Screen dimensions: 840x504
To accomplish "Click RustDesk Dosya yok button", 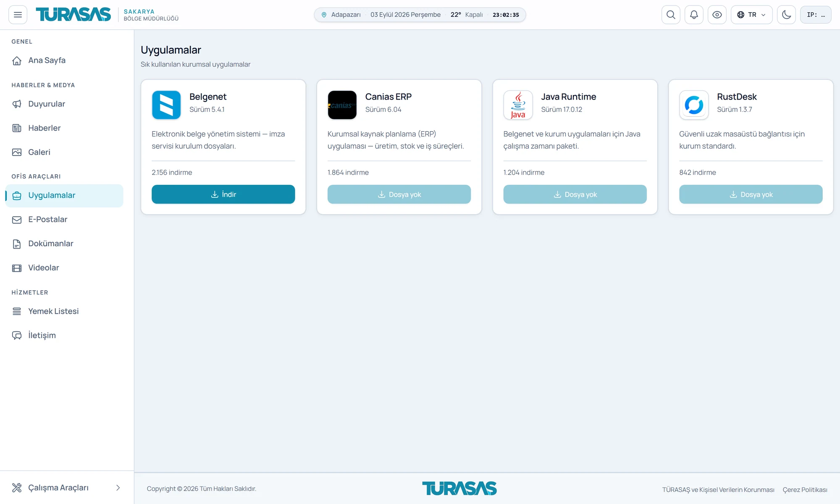I will click(751, 194).
